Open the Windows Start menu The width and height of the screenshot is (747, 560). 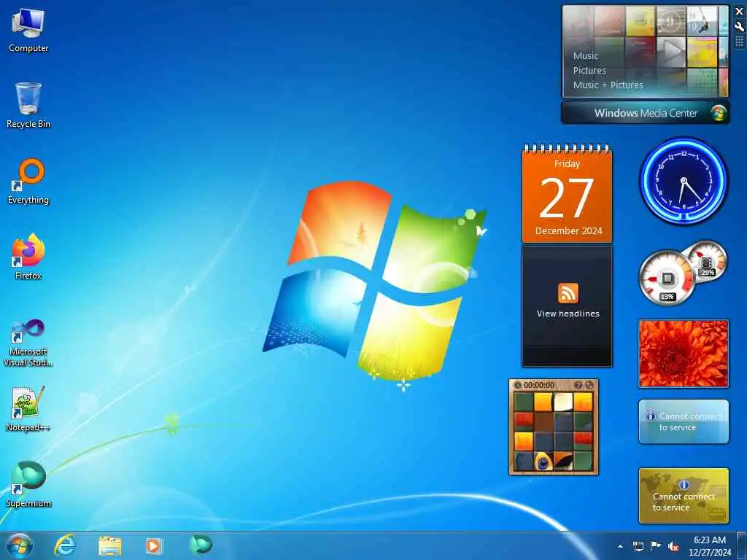point(20,545)
